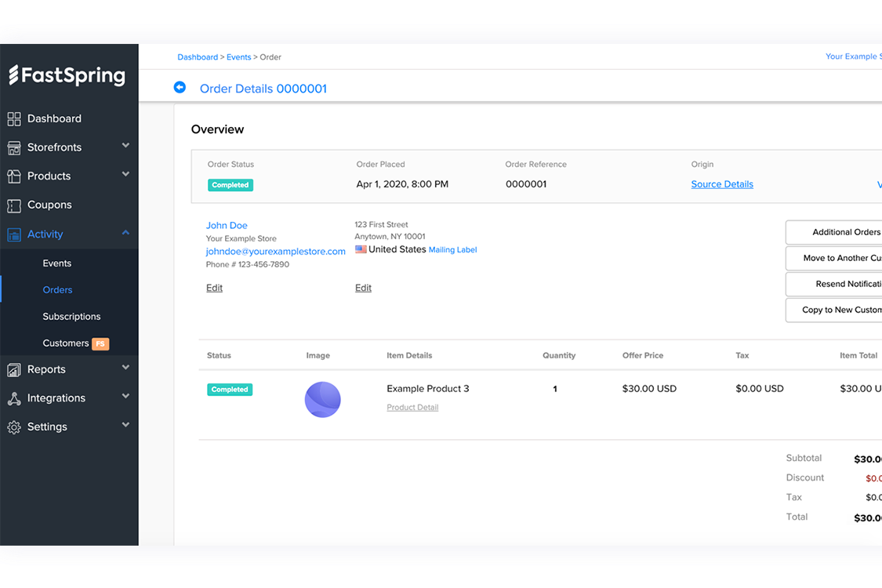Open the Source Details link
Viewport: 882px width, 588px height.
[722, 184]
